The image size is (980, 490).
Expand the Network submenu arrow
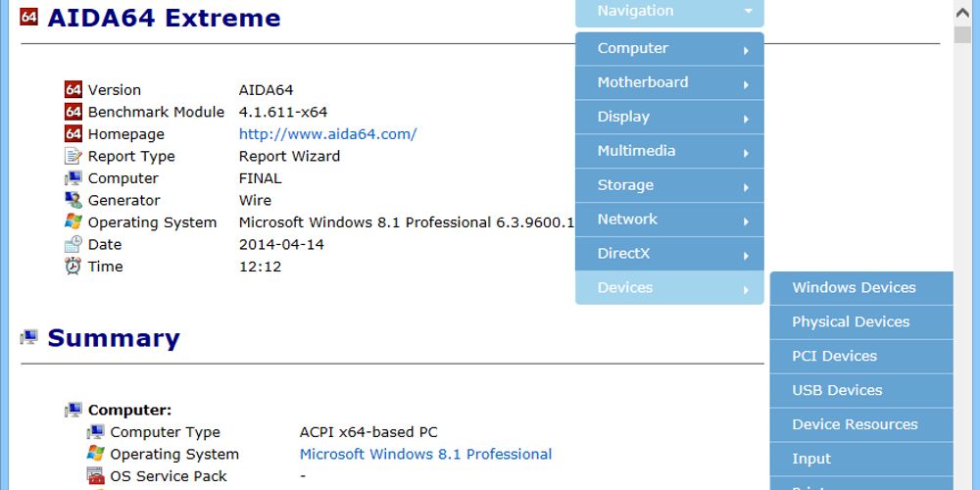tap(746, 221)
